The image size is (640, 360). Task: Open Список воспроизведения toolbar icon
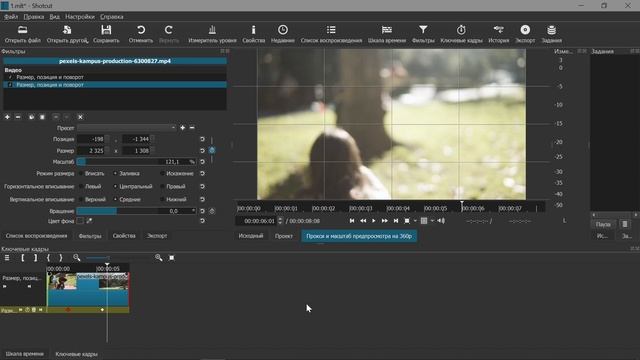pyautogui.click(x=331, y=34)
